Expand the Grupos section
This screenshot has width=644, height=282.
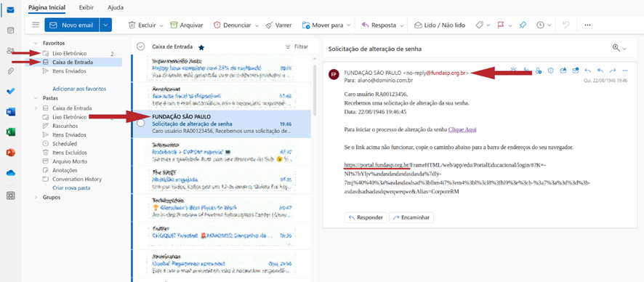(36, 198)
